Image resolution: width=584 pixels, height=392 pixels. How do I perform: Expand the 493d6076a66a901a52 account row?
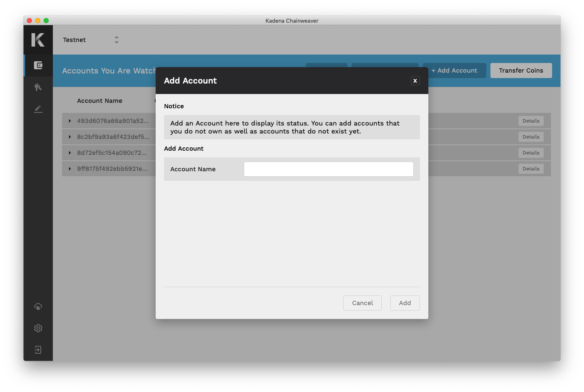[x=70, y=121]
